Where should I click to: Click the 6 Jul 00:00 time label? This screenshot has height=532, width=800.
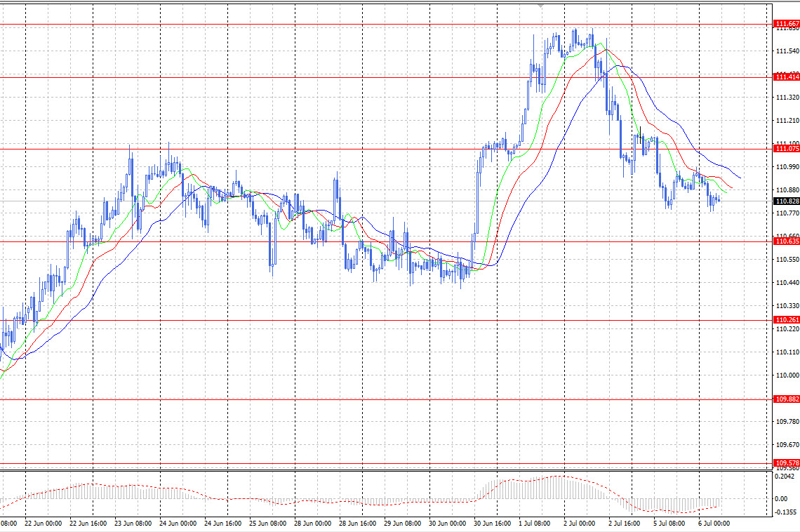(714, 524)
